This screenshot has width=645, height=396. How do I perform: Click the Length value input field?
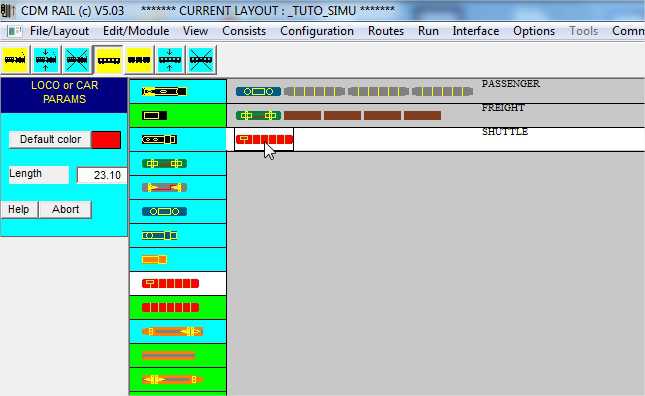click(x=102, y=175)
